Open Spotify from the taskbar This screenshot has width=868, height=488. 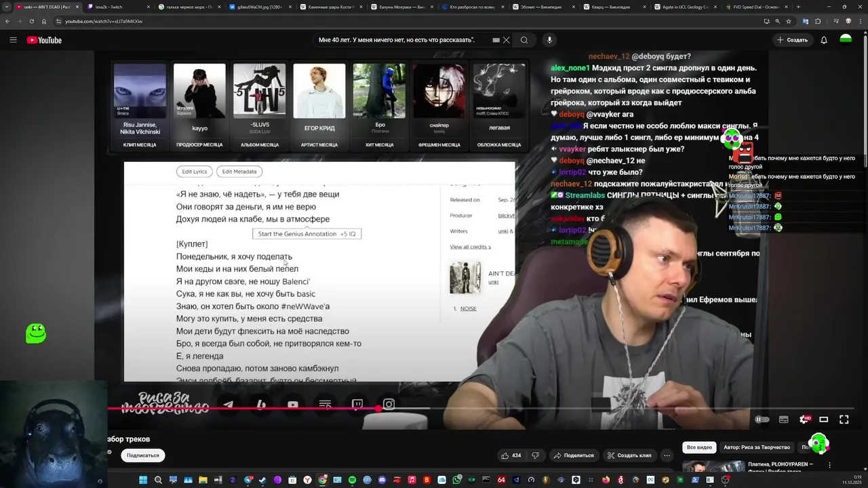click(352, 480)
